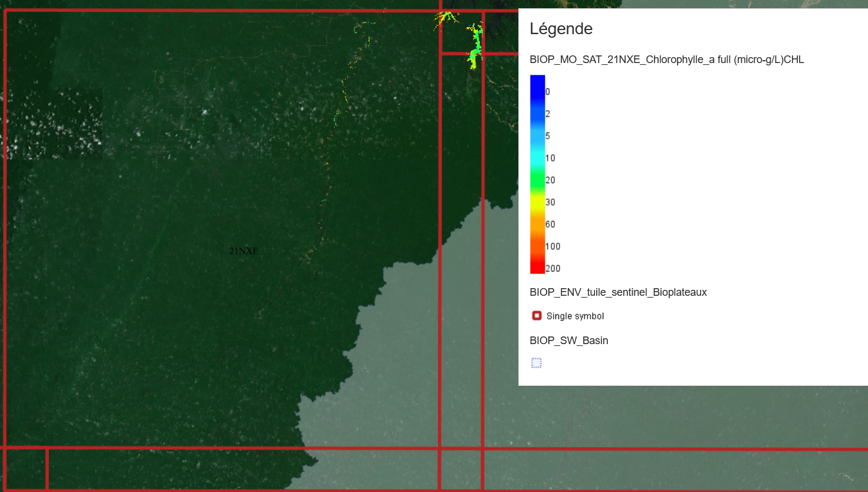Viewport: 868px width, 492px height.
Task: Select the BIOP_ENV_tuile_sentinel_Bioplateaux layer name
Action: click(618, 292)
